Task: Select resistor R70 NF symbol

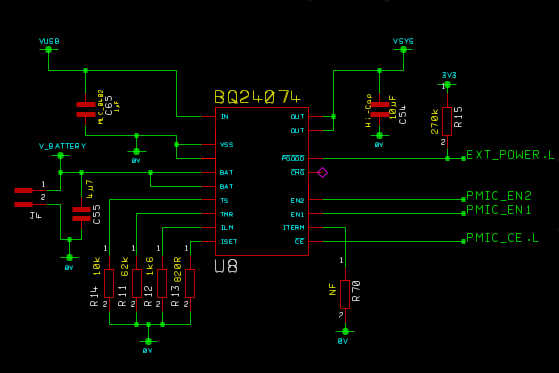Action: 345,294
